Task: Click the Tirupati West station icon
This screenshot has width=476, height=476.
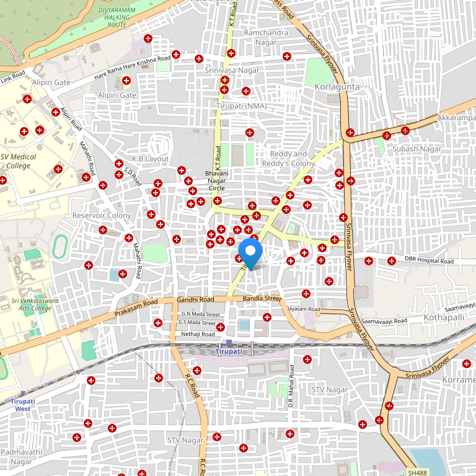Action: pos(23,393)
